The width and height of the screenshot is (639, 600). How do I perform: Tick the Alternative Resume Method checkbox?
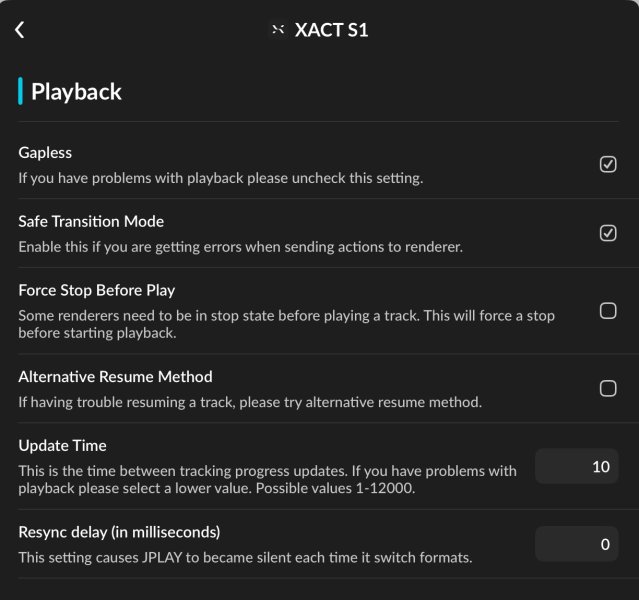click(608, 388)
